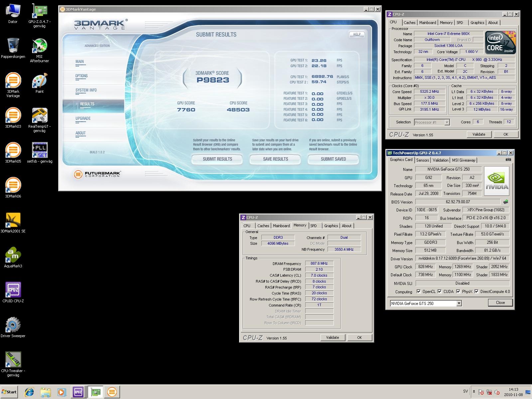532x399 pixels.
Task: Open Caches tab in top CPU-Z window
Action: coord(409,23)
